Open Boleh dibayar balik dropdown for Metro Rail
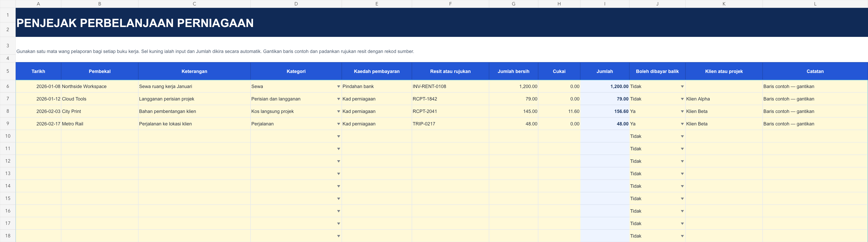868x242 pixels. [682, 124]
